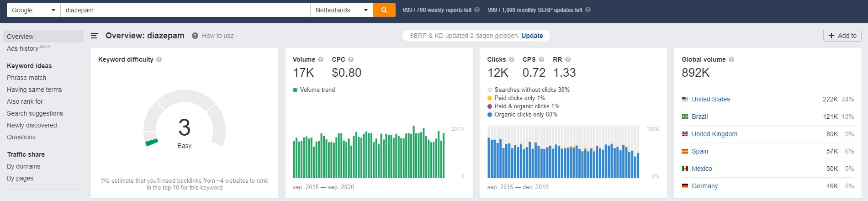The image size is (868, 201).
Task: Open the Brazil country link
Action: pyautogui.click(x=699, y=116)
